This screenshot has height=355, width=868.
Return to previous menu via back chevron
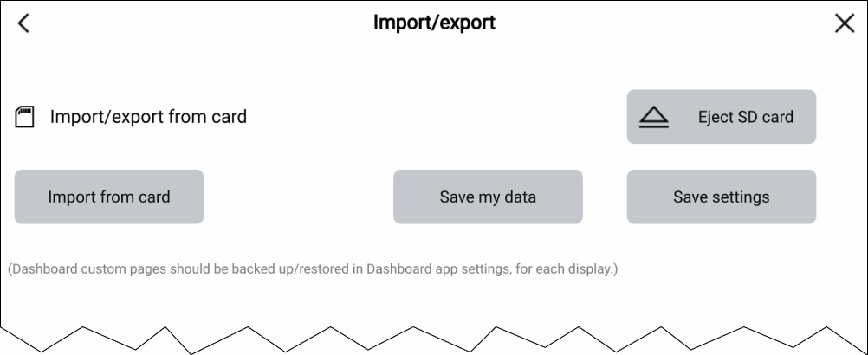(x=23, y=23)
